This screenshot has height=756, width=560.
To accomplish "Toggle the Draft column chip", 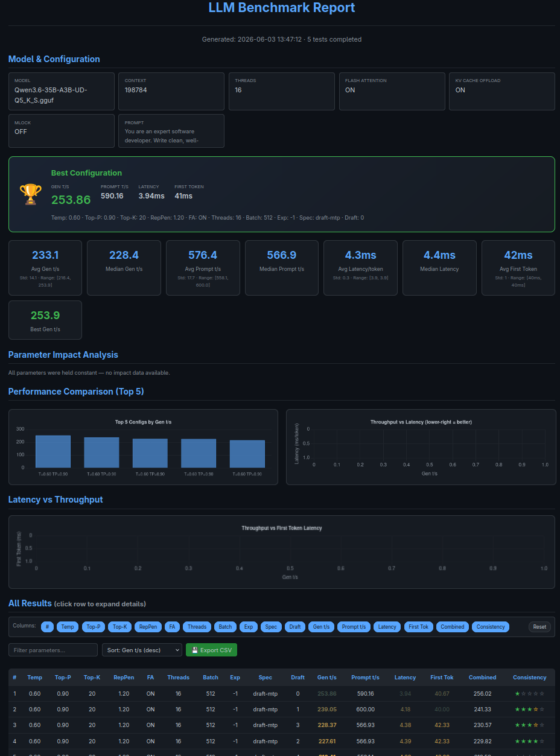I will 295,627.
